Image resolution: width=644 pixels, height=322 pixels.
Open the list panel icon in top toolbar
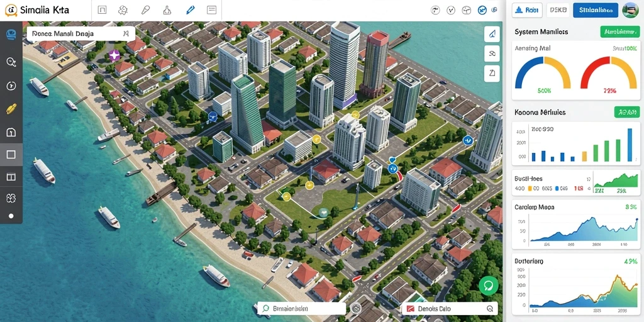pos(211,10)
